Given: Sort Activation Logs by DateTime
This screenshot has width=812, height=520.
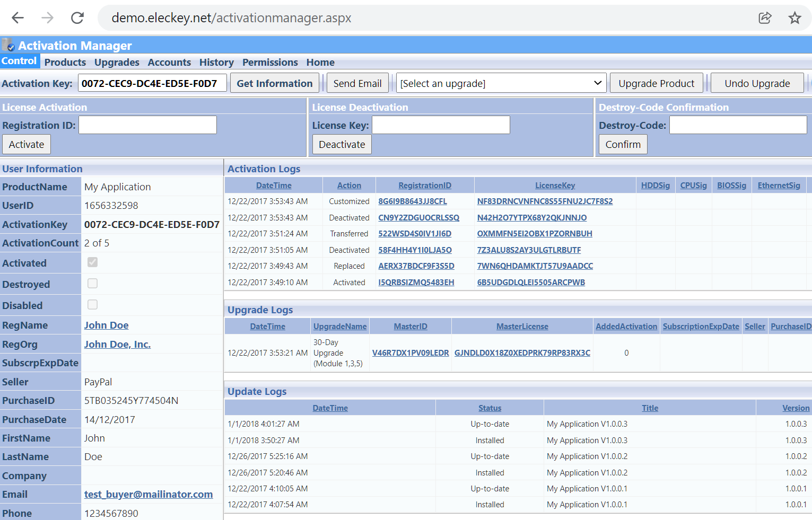Looking at the screenshot, I should coord(274,186).
